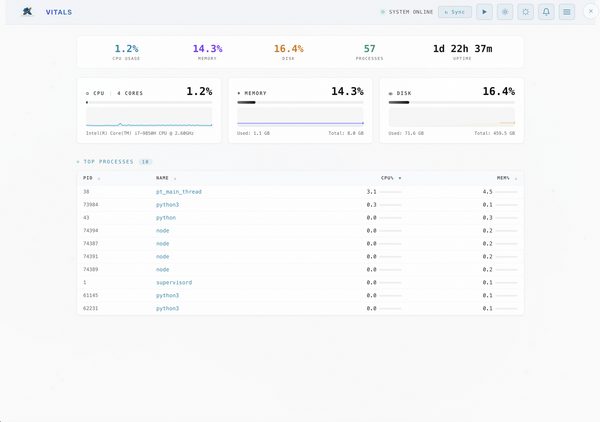Viewport: 600px width, 422px height.
Task: Open notifications with the bell icon
Action: pos(546,12)
